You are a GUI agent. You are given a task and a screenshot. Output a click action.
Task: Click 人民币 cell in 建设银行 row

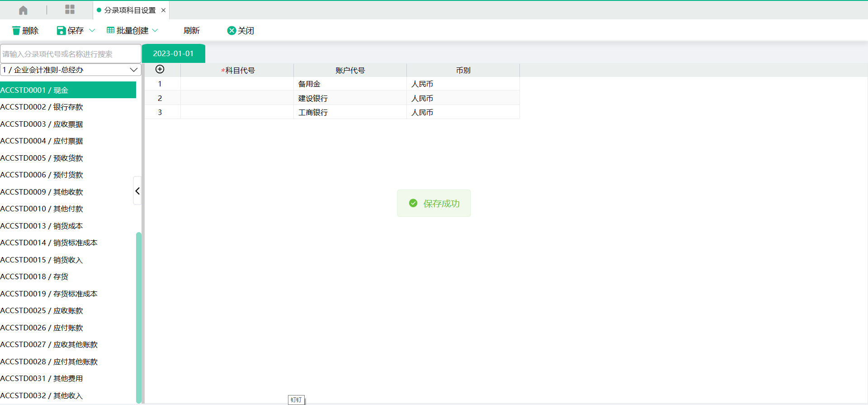point(463,98)
